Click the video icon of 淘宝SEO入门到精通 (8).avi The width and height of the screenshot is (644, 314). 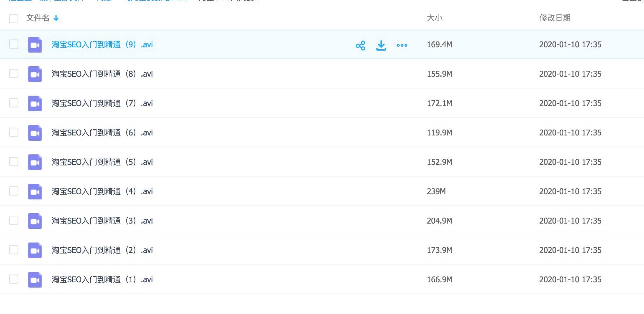point(35,74)
